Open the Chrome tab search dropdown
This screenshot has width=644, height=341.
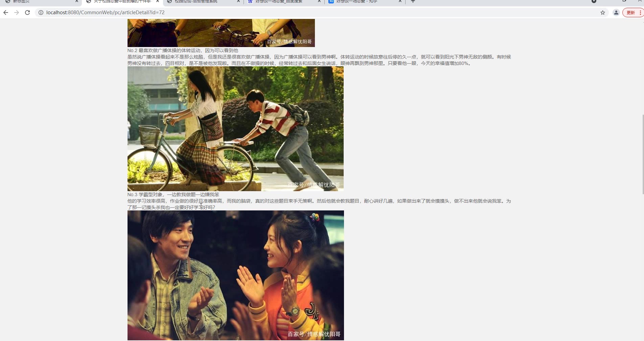(x=594, y=1)
